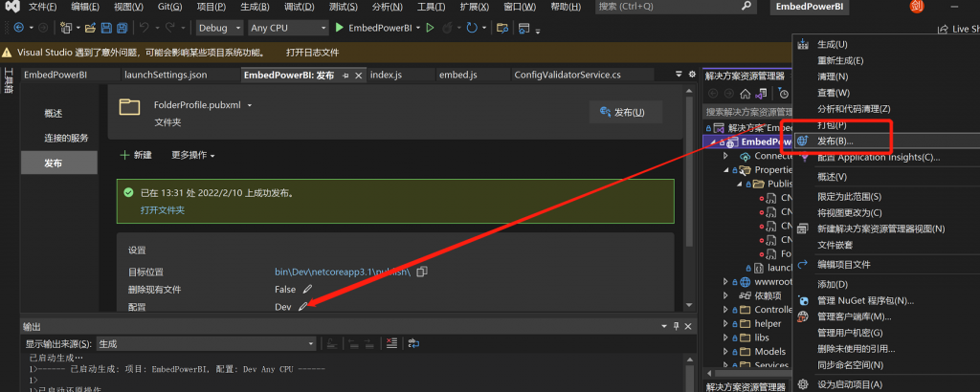Expand the wwwroot folder in Solution Explorer
Image resolution: width=980 pixels, height=392 pixels.
point(725,281)
